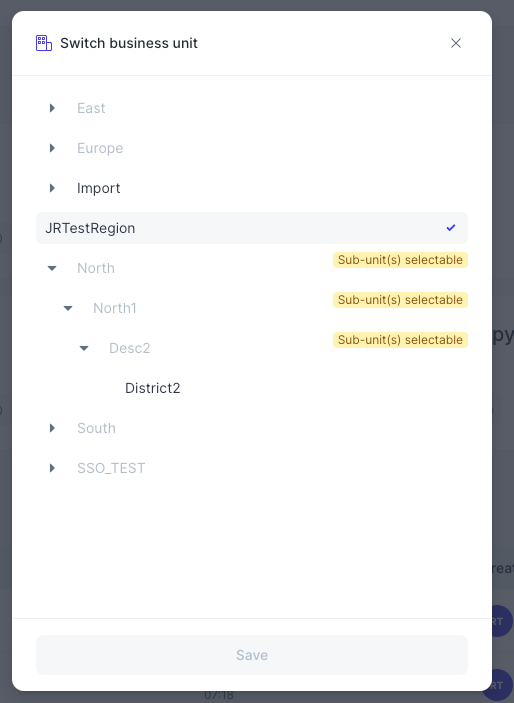The image size is (514, 703).
Task: Click the Sub-unit(s) selectable badge for Desc2
Action: click(400, 340)
